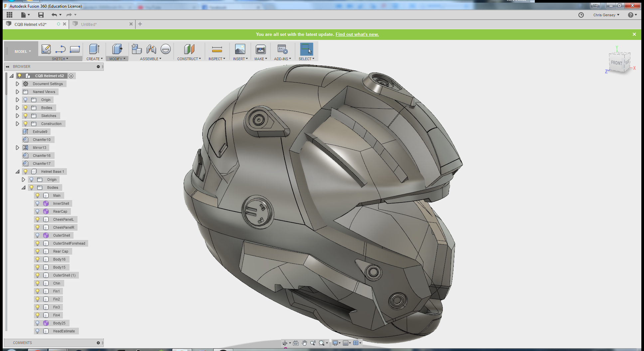The image size is (644, 351).
Task: Expand the Sketches folder in browser
Action: pyautogui.click(x=17, y=116)
